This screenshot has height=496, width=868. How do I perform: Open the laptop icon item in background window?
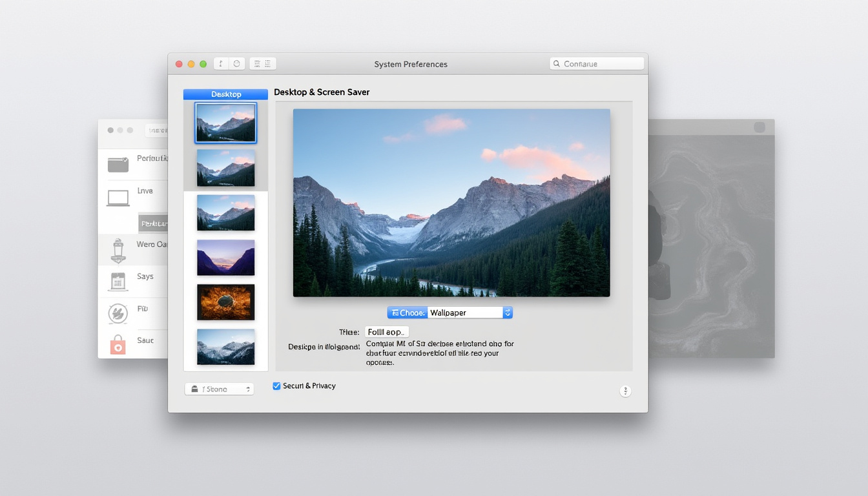(118, 198)
